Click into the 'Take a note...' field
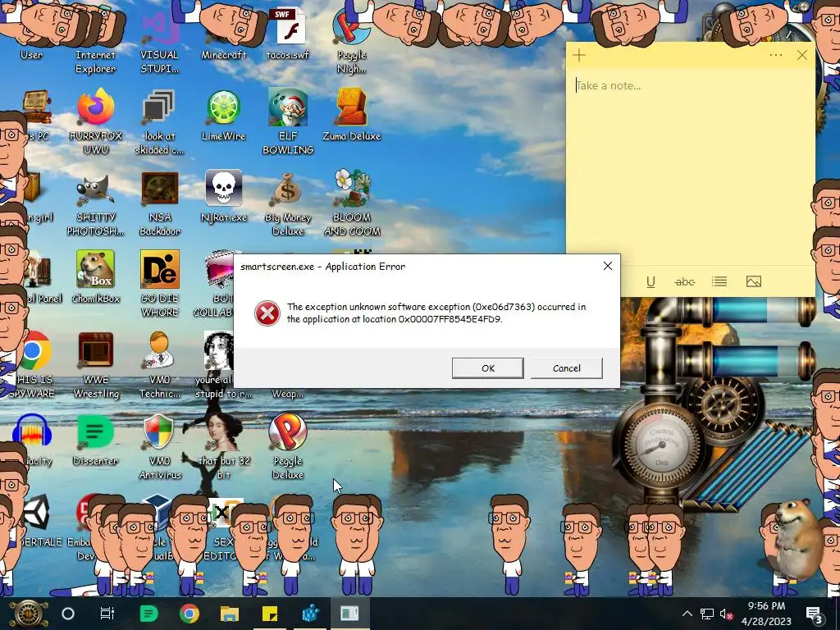 [x=691, y=85]
